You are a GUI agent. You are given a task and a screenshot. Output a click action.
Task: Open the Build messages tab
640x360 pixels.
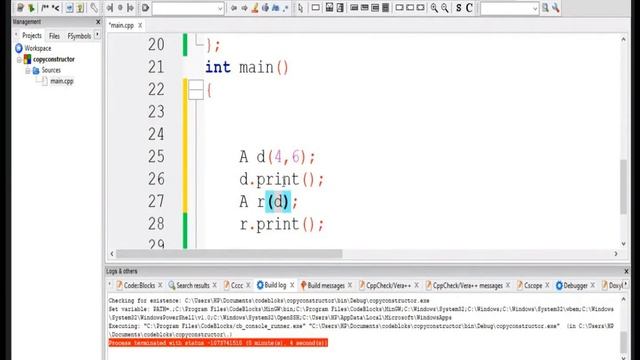coord(326,285)
